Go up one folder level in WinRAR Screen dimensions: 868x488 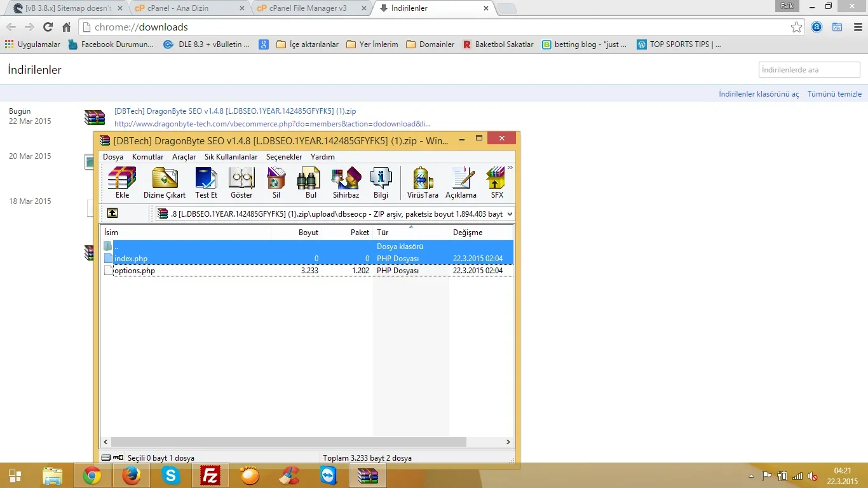coord(112,213)
